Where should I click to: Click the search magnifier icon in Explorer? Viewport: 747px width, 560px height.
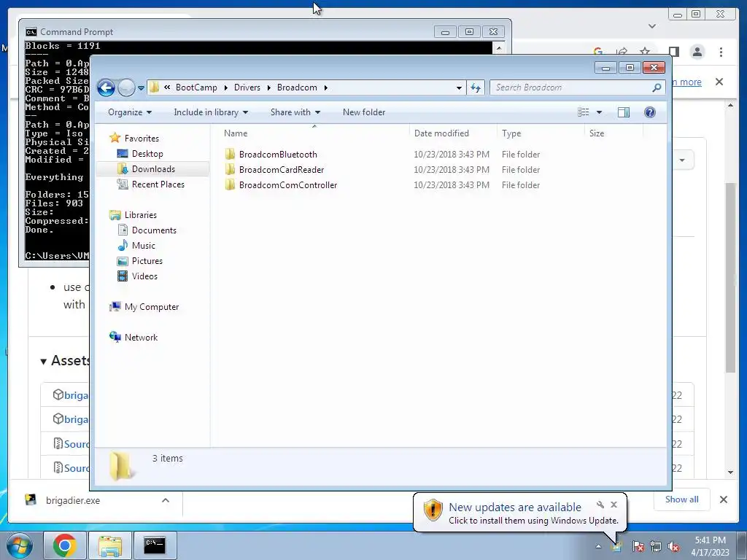point(657,87)
